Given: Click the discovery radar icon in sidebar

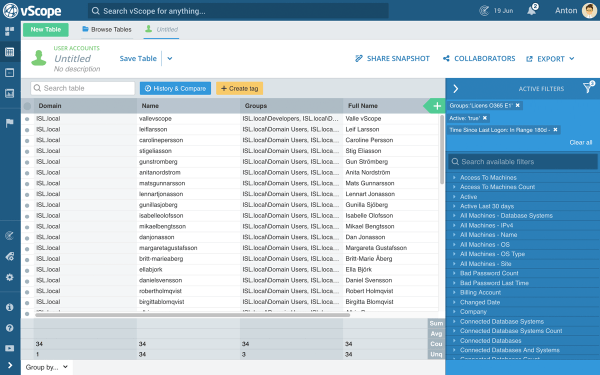Looking at the screenshot, I should tap(10, 236).
